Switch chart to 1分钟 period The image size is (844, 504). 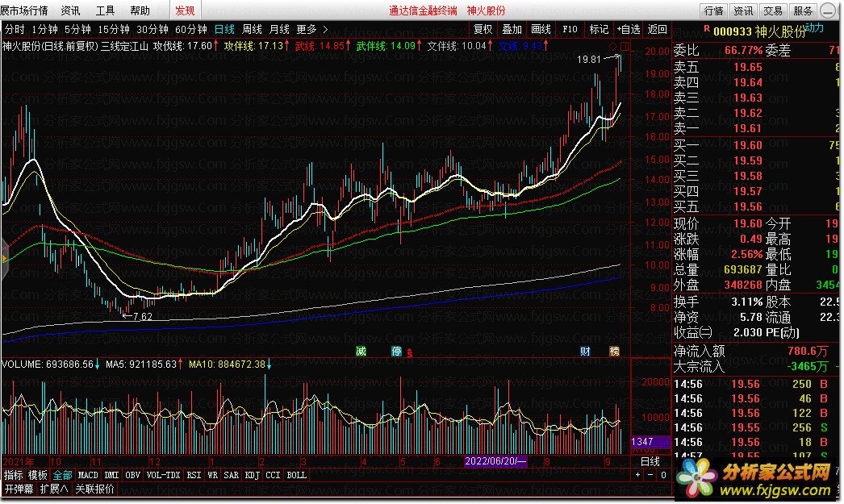[x=44, y=29]
